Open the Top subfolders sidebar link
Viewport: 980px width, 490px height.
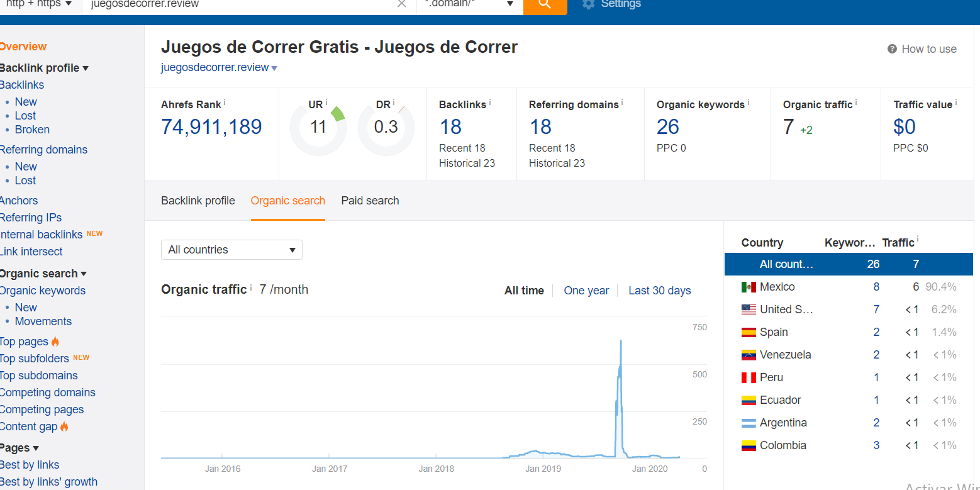[35, 359]
